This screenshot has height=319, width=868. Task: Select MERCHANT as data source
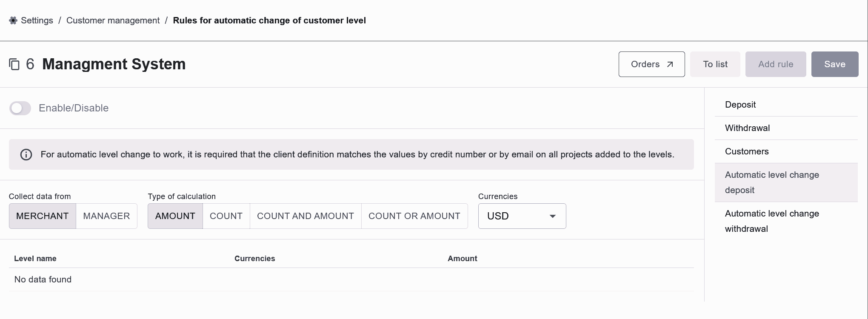[43, 216]
